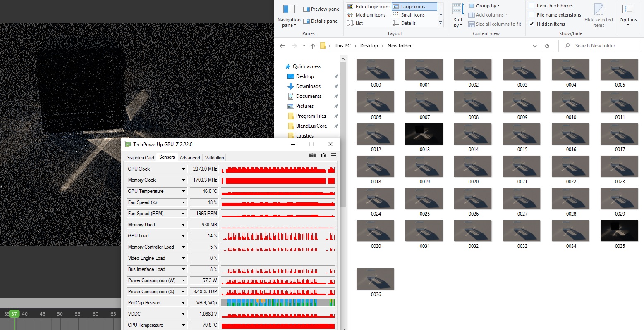This screenshot has height=330, width=644.
Task: Click the GPU-Z refresh icon
Action: [x=323, y=155]
